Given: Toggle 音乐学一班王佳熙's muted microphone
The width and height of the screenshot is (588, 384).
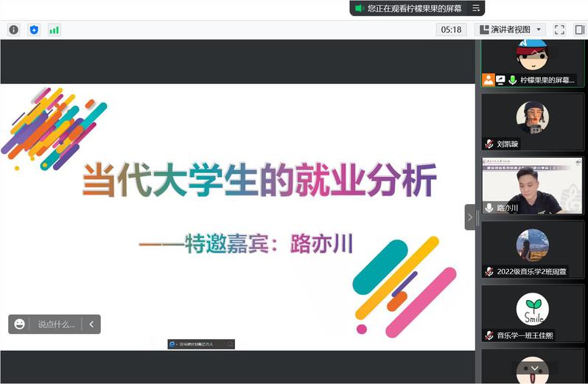Looking at the screenshot, I should [489, 336].
